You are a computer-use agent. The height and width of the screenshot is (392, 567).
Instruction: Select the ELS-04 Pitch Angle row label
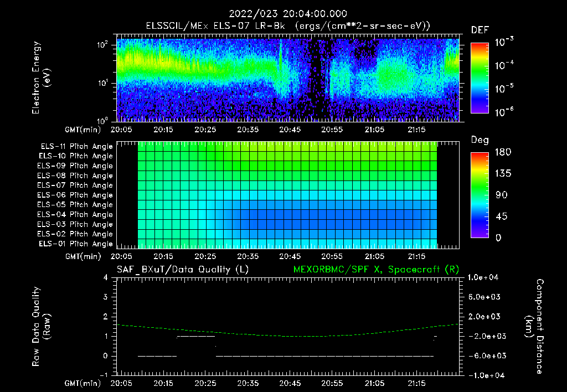75,214
